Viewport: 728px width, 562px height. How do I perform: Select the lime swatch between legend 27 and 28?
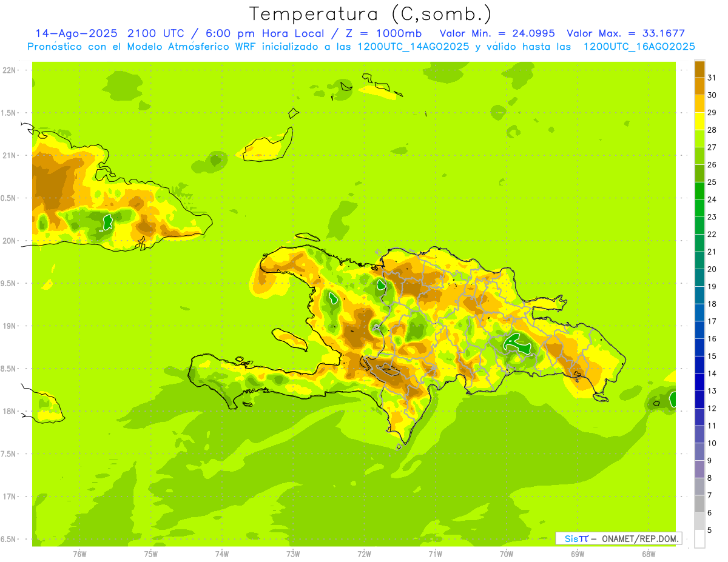[699, 139]
